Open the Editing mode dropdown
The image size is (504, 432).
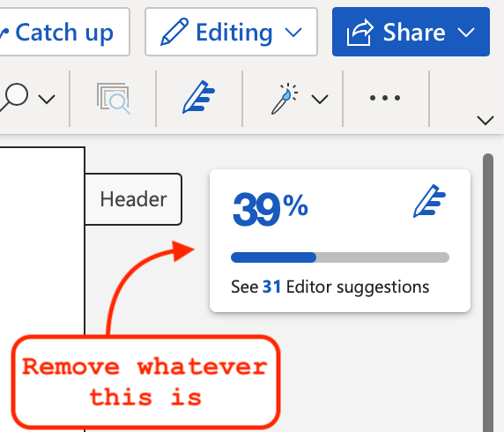click(231, 32)
